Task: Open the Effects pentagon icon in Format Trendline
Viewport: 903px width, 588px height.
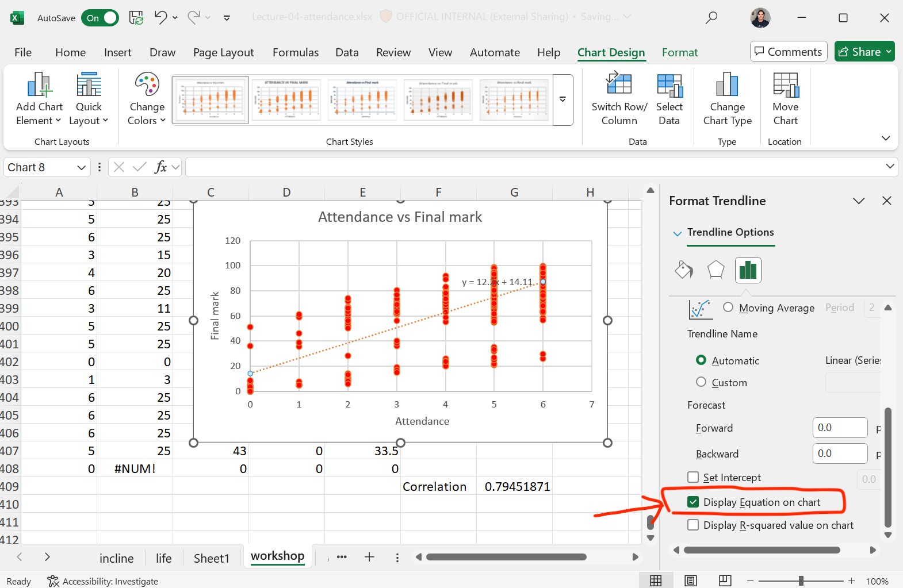Action: point(715,270)
